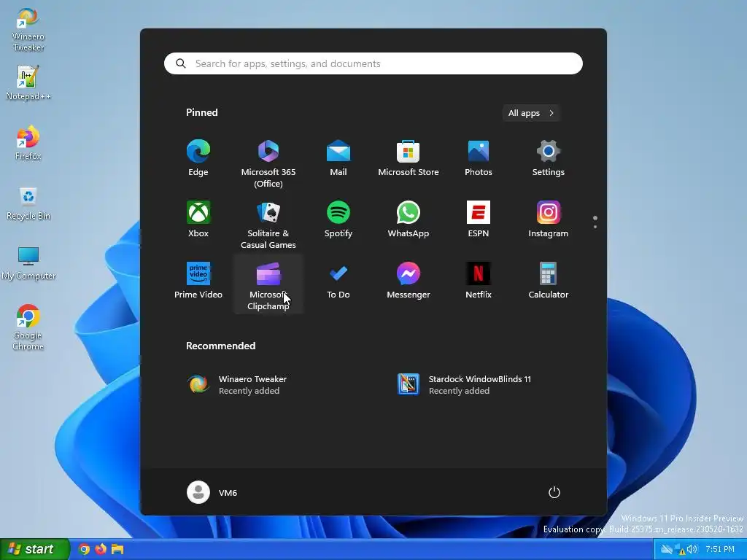Launch Microsoft 365 (Office)

268,163
